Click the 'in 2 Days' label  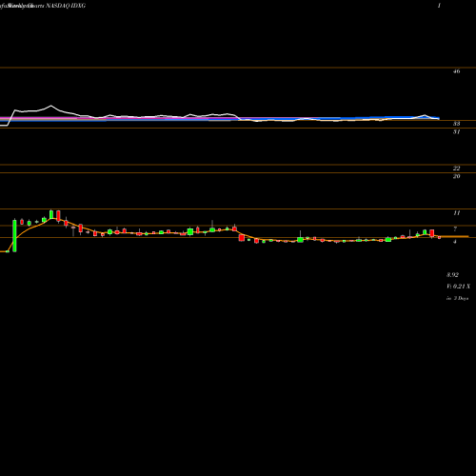458,298
